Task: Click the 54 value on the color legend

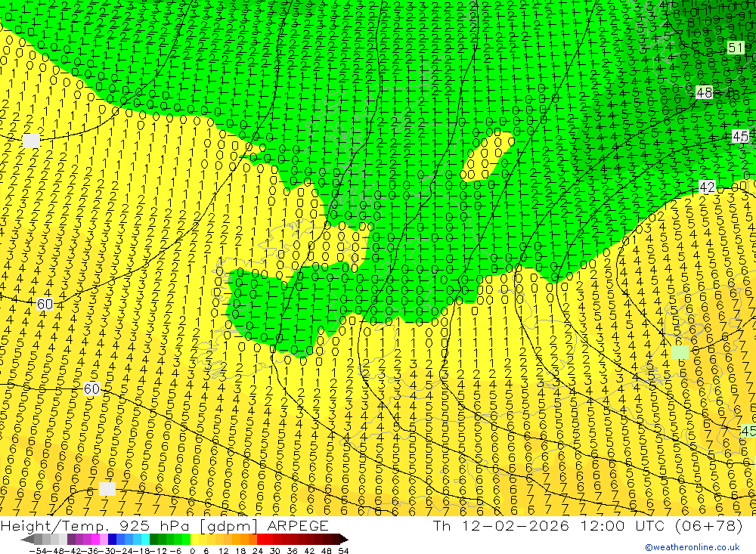Action: pos(343,551)
